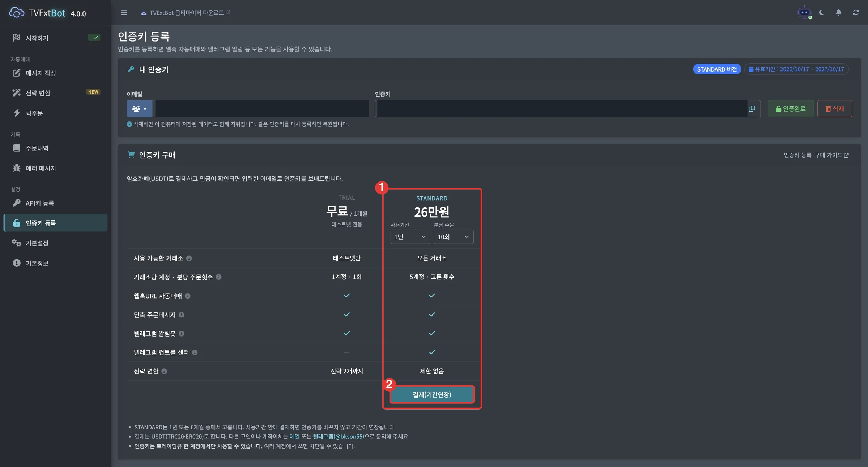Copy the 인증키 with copy icon
This screenshot has width=868, height=467.
point(752,108)
